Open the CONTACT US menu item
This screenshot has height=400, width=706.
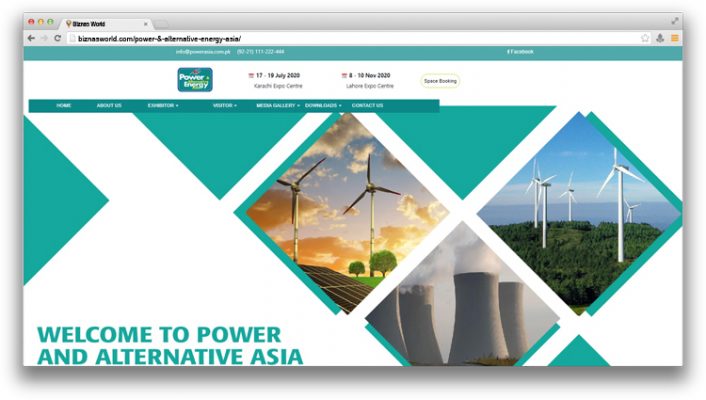pyautogui.click(x=367, y=105)
